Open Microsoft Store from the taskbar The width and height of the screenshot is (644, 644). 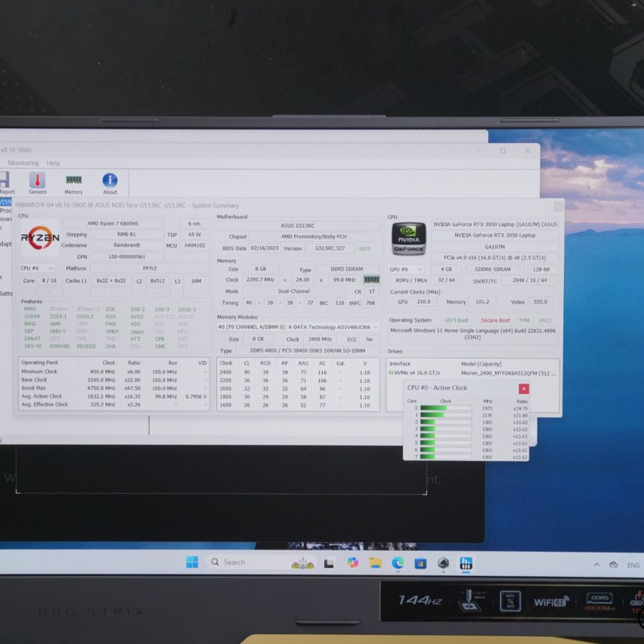pyautogui.click(x=420, y=563)
